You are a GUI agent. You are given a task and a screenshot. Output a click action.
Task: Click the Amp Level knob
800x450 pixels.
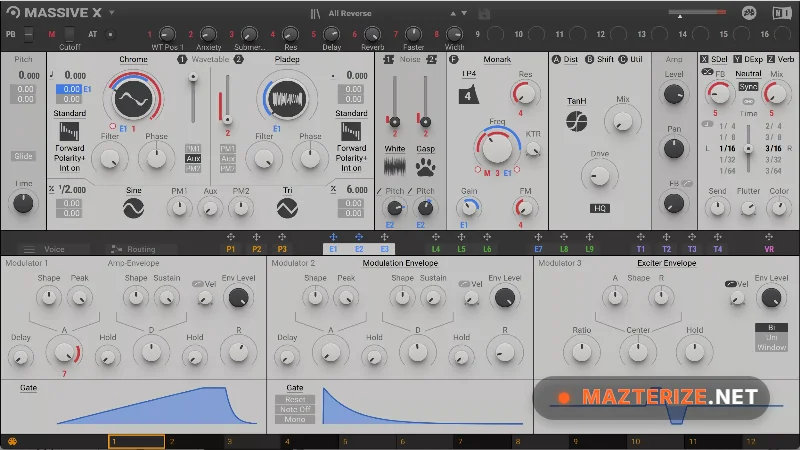(x=673, y=94)
